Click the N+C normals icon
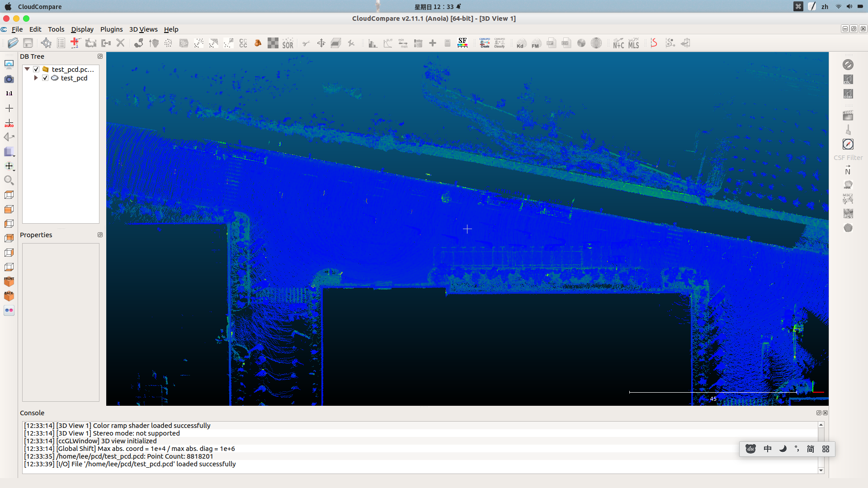Screen dimensions: 868x488 (618, 43)
